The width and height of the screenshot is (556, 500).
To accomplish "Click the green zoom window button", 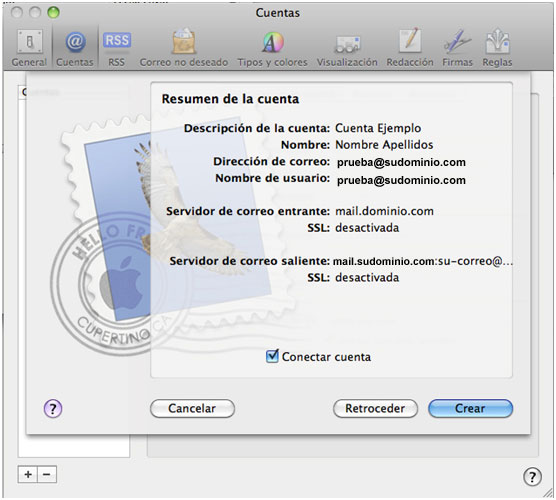I will [54, 13].
